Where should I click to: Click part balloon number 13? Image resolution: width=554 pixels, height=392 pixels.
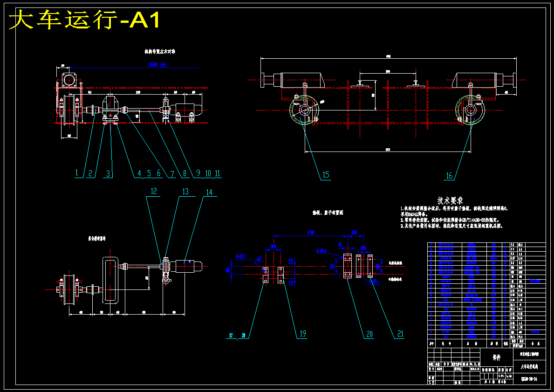[x=185, y=192]
